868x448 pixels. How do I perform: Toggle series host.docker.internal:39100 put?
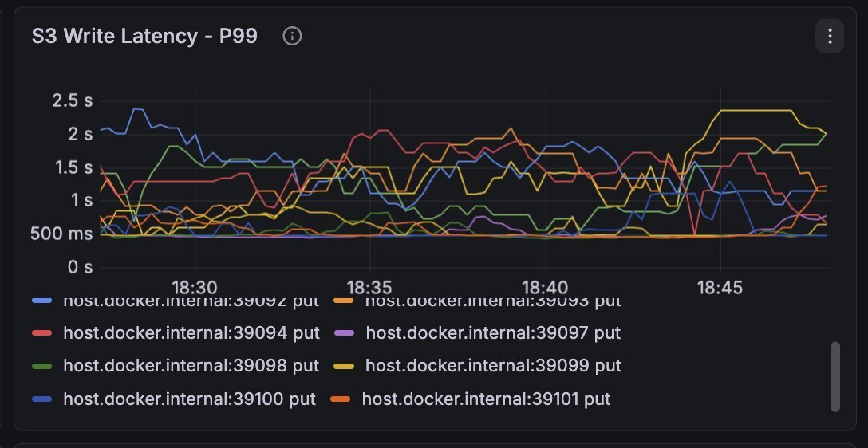click(x=189, y=399)
